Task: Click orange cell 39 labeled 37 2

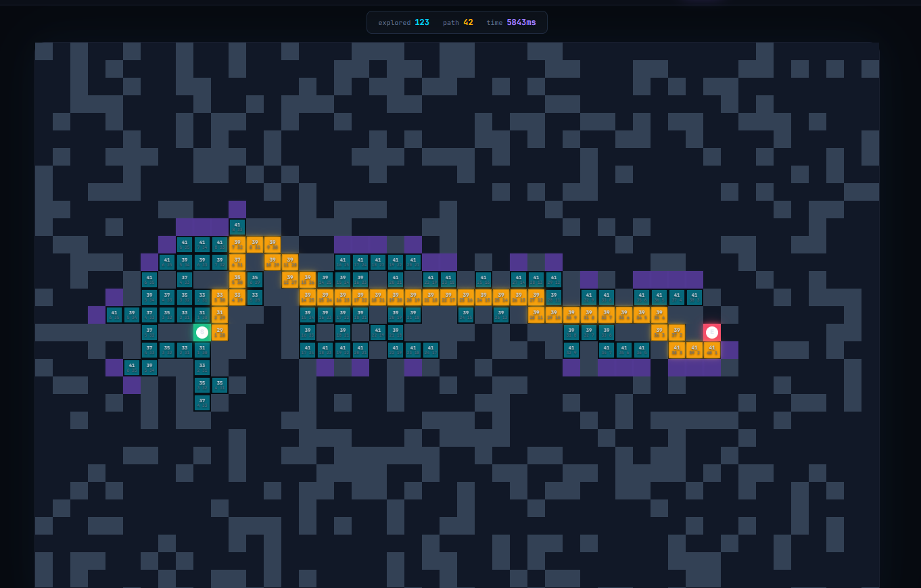Action: pyautogui.click(x=677, y=332)
